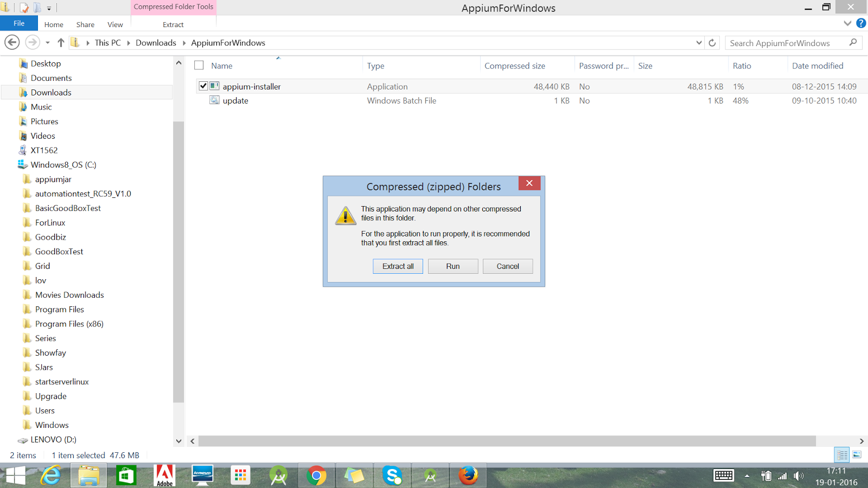The height and width of the screenshot is (488, 868).
Task: Click Run in the zipped folders dialog
Action: coord(453,266)
